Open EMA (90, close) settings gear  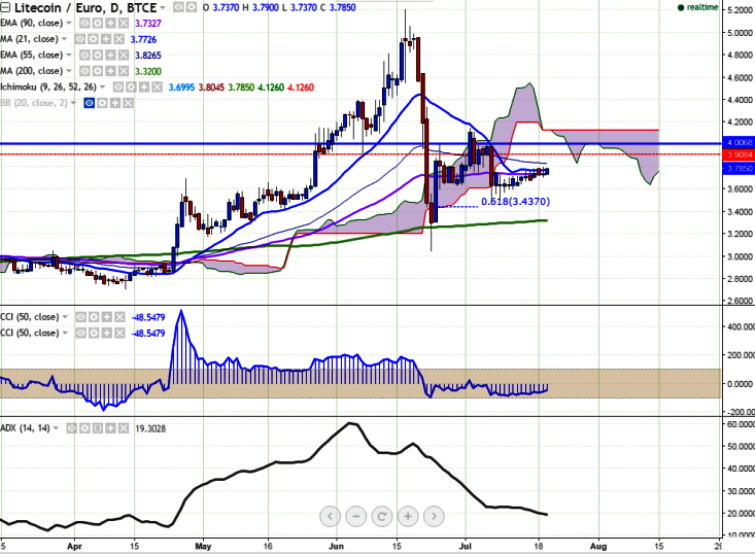pos(97,23)
